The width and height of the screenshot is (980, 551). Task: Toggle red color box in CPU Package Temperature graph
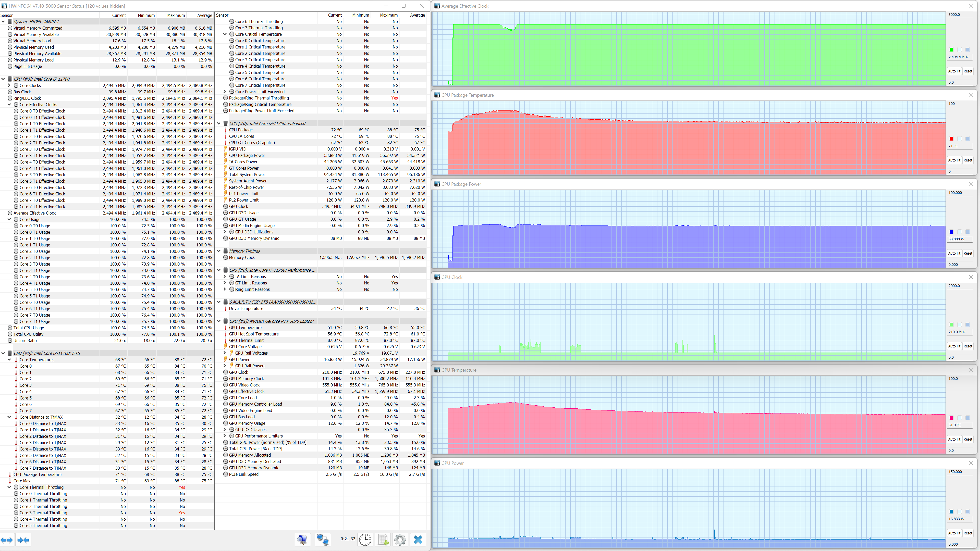[951, 139]
